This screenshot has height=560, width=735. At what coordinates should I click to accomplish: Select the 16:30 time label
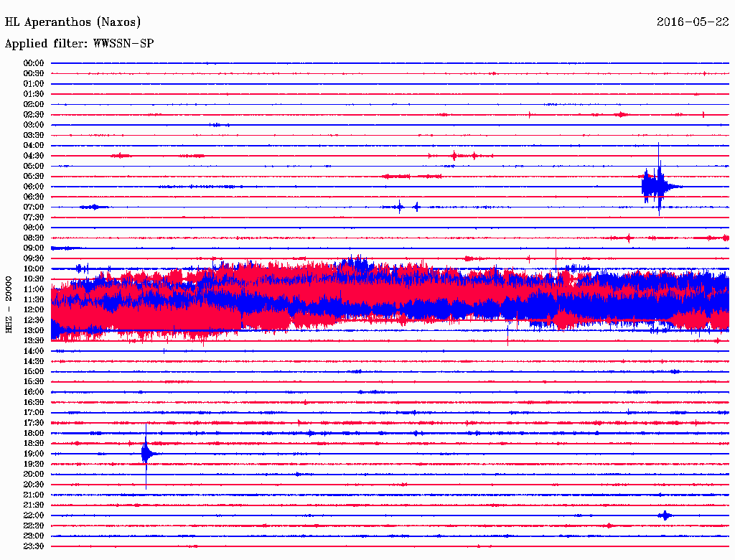pos(34,403)
